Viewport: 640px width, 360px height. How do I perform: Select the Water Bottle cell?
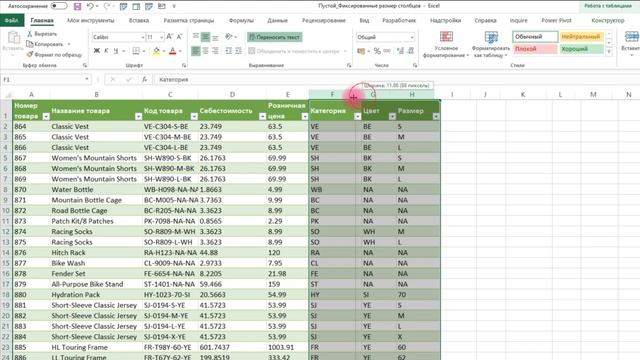pyautogui.click(x=96, y=190)
